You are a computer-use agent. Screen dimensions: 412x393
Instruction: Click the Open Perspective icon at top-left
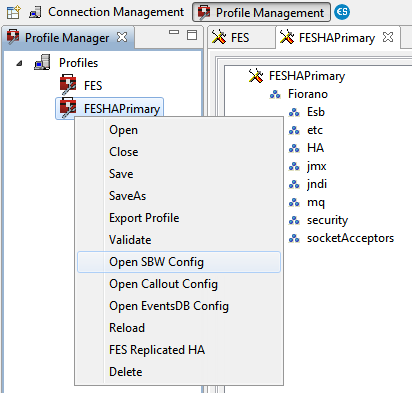tap(13, 12)
